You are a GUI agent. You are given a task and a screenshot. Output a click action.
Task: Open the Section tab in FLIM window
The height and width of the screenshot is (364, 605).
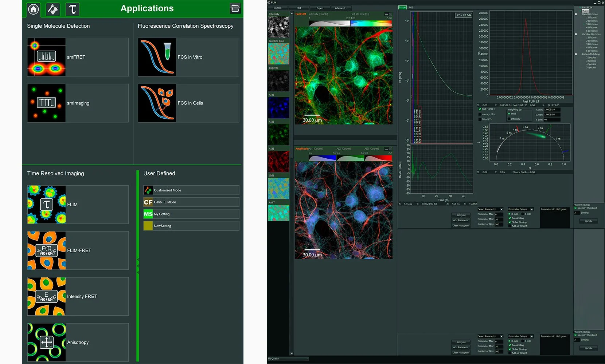click(278, 8)
